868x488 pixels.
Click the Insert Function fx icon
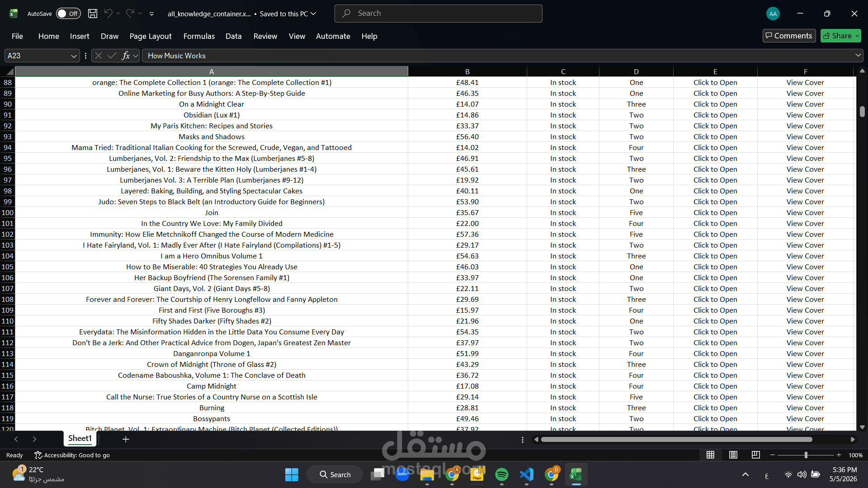pyautogui.click(x=126, y=56)
